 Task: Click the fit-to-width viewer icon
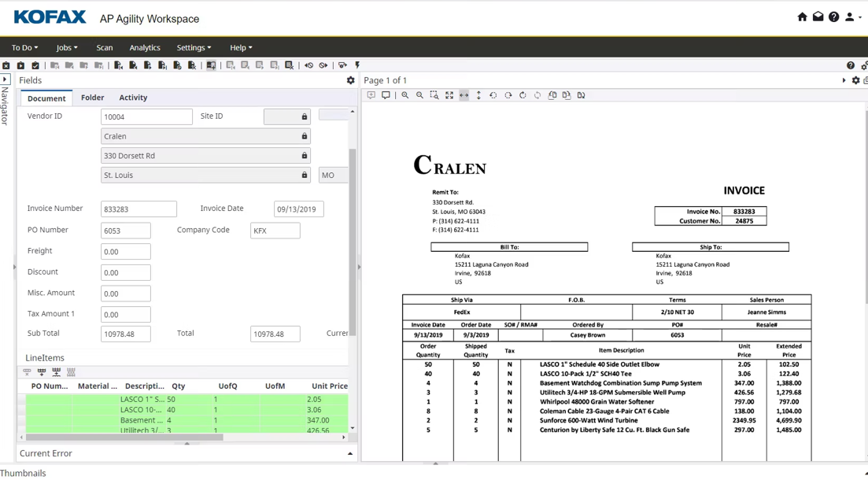click(464, 95)
